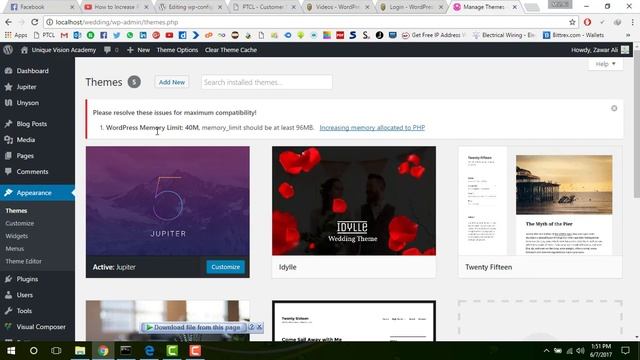Open Bittrex.com Wallets bookmark

click(x=573, y=35)
